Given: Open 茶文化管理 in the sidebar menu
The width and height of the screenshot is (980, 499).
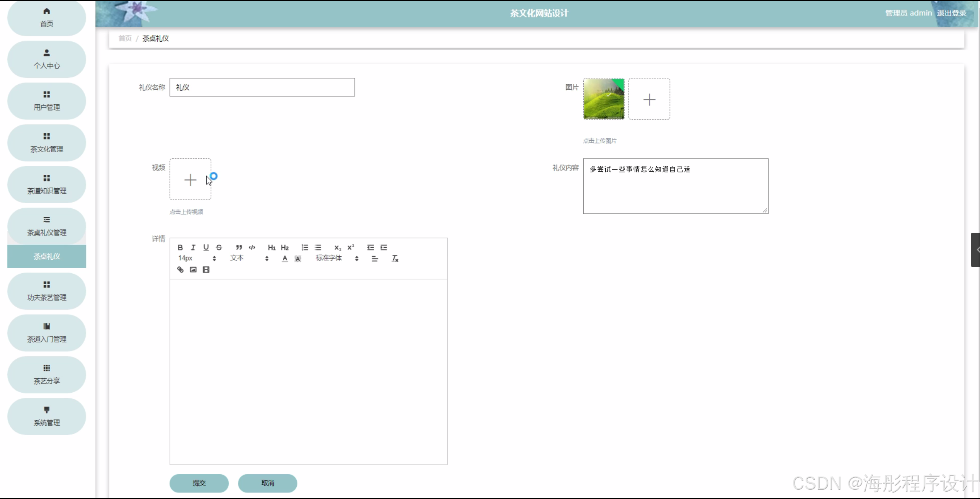Looking at the screenshot, I should 47,143.
